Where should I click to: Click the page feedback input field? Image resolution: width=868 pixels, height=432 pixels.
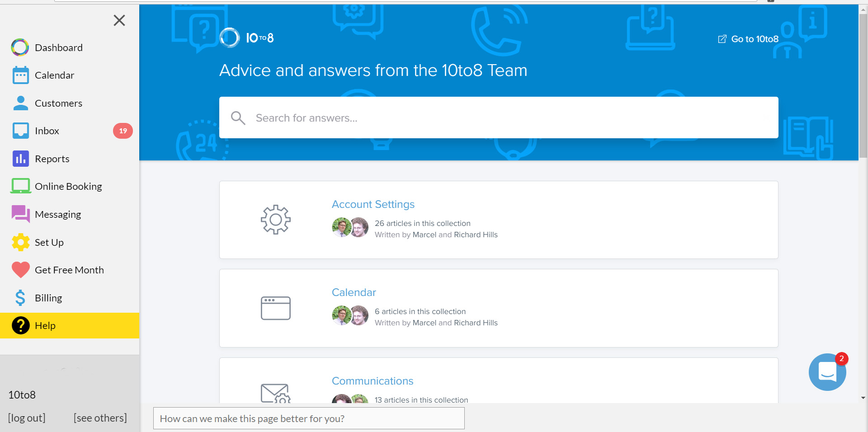click(x=309, y=418)
